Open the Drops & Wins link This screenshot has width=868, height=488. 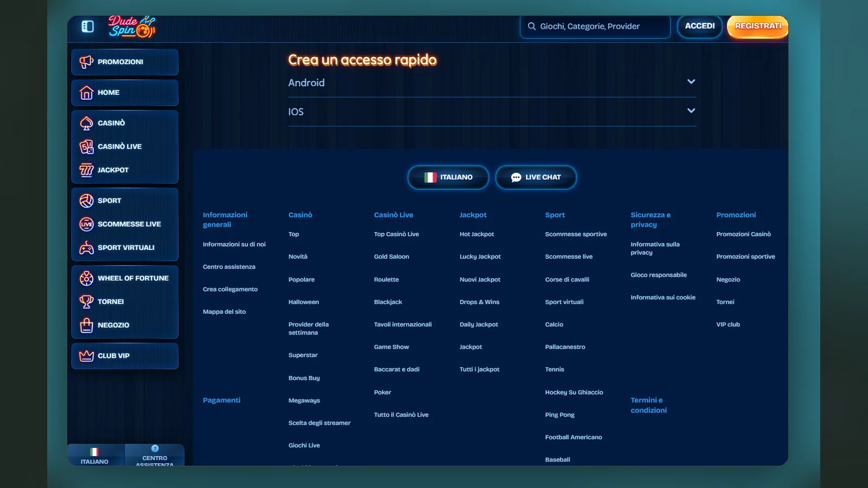pyautogui.click(x=480, y=302)
